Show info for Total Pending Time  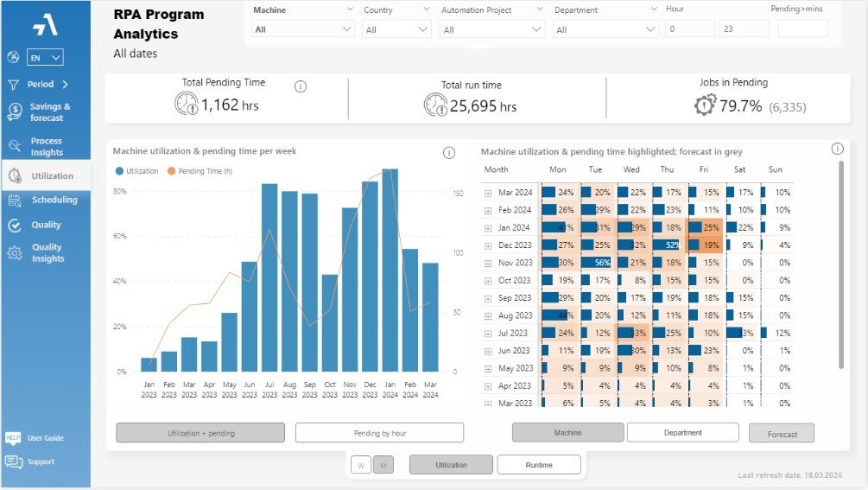pos(300,86)
